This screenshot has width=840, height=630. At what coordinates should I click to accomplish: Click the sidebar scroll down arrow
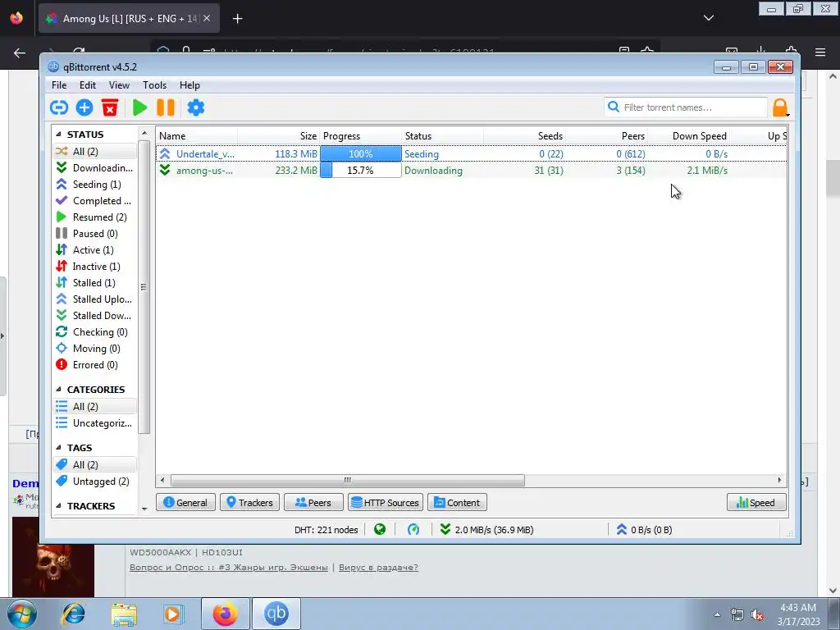pyautogui.click(x=144, y=509)
